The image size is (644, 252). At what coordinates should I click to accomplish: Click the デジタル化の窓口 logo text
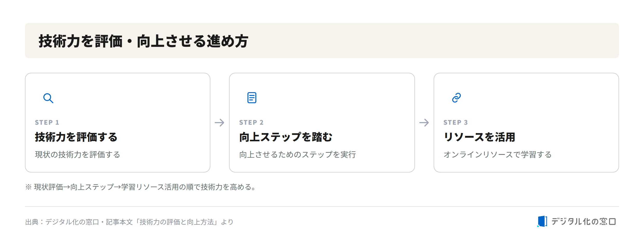coord(583,222)
